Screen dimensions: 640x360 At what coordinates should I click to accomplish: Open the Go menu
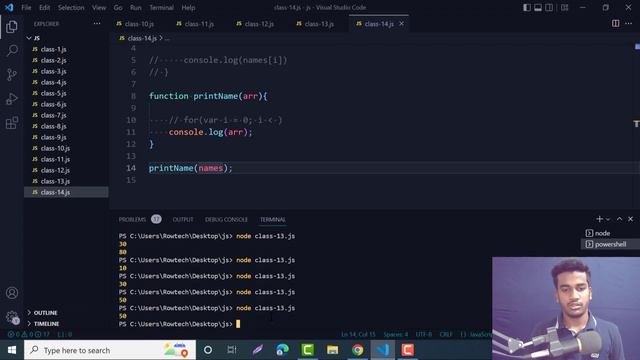tap(118, 7)
